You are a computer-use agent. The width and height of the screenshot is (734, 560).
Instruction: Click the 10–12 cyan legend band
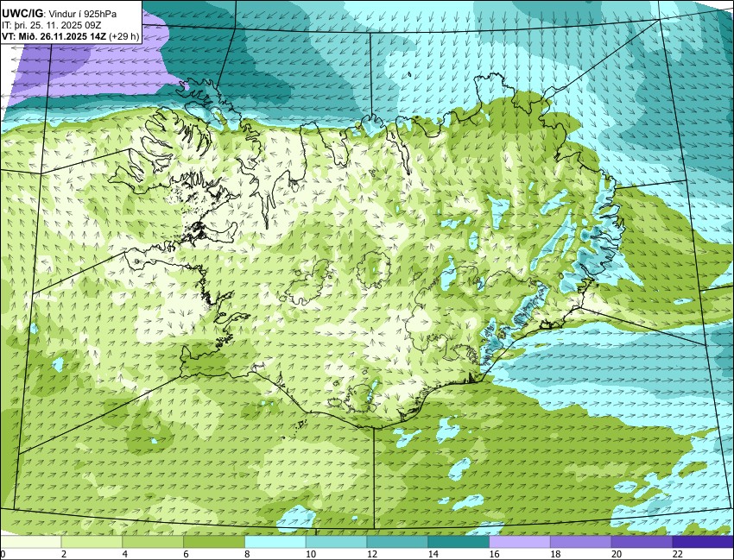pos(336,542)
